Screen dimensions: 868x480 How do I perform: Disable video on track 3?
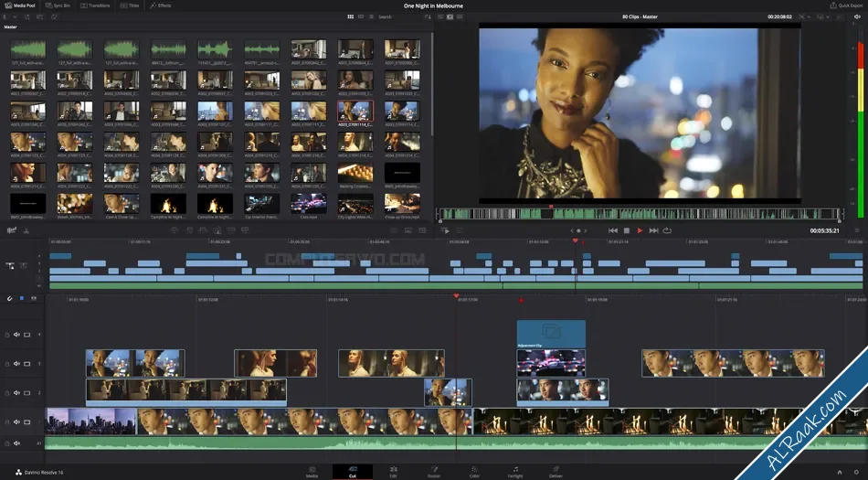click(26, 364)
